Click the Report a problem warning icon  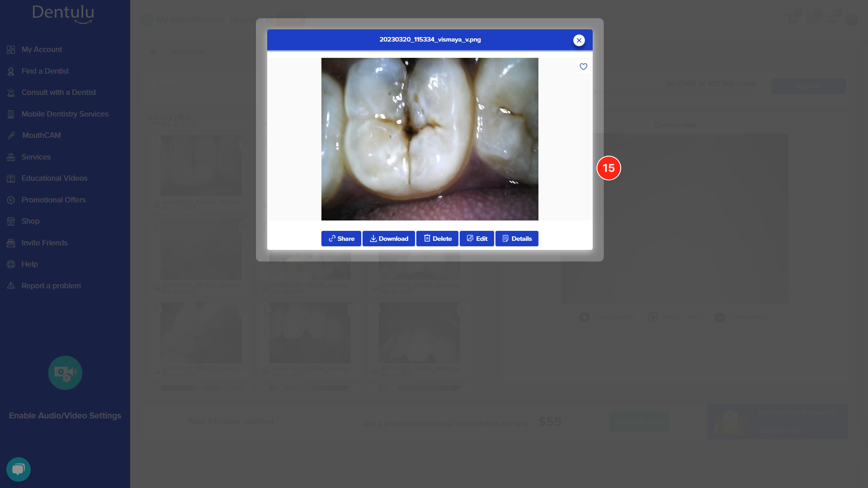11,286
